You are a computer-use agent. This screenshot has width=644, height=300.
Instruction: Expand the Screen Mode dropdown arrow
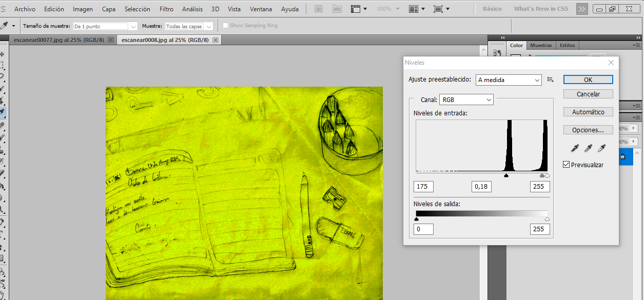click(447, 9)
